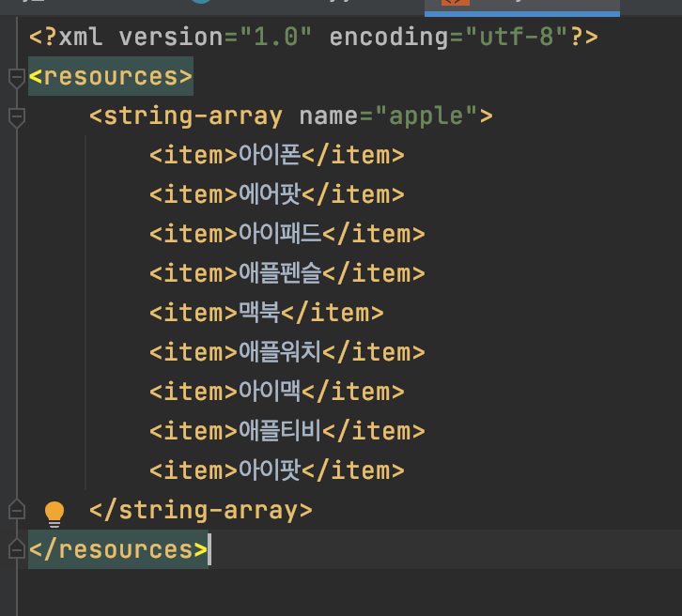Click the 아이패드 item line
This screenshot has height=616, width=682.
[287, 234]
